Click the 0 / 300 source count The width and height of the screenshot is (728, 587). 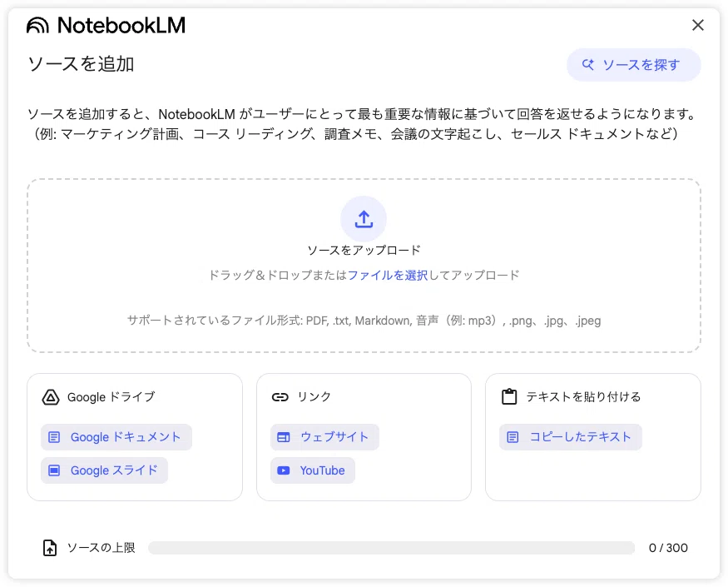click(668, 548)
